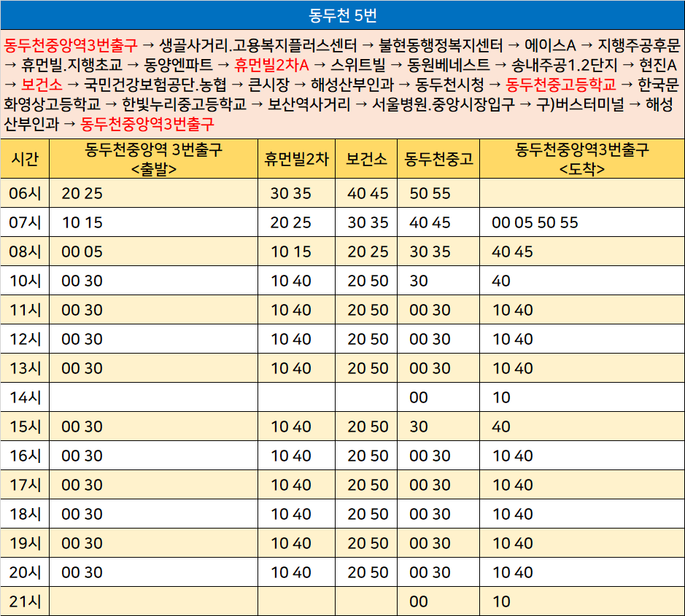The height and width of the screenshot is (616, 685).
Task: Click the '17시' row label
Action: 25,485
